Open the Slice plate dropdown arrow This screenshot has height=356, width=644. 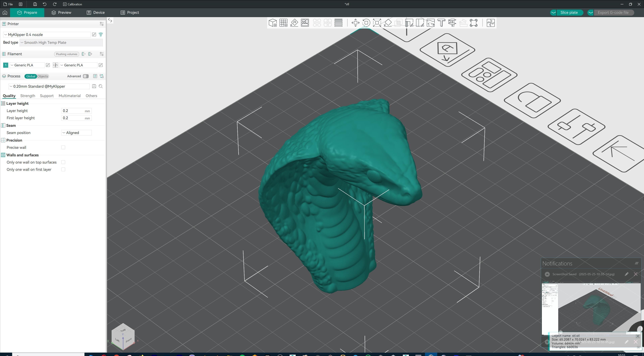[x=553, y=13]
